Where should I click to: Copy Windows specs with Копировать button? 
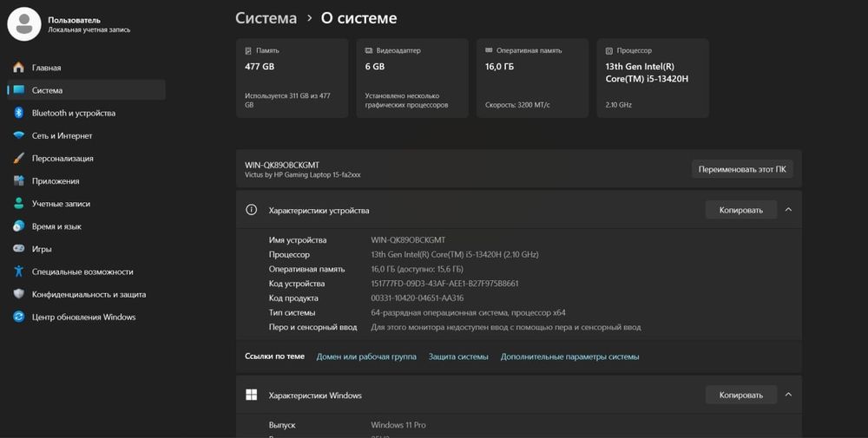tap(740, 395)
